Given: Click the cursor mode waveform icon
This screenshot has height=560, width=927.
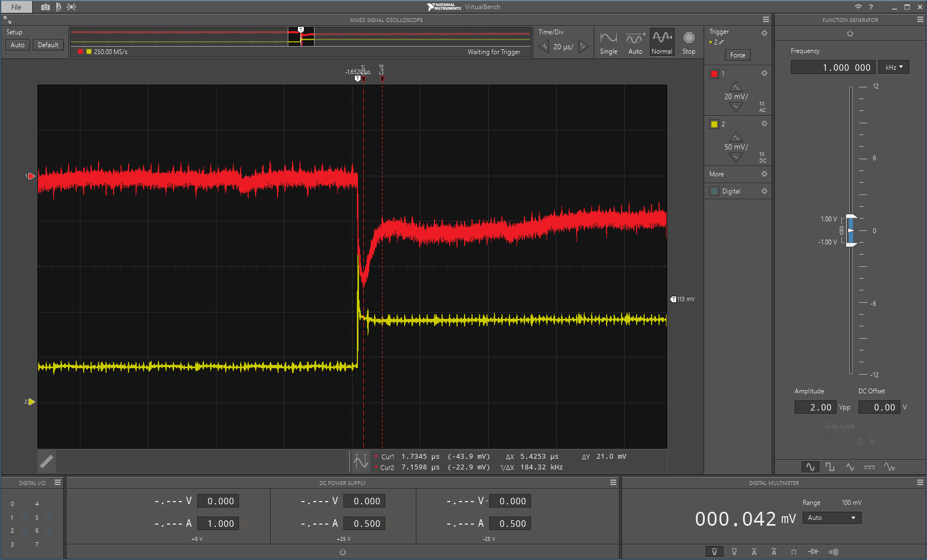Looking at the screenshot, I should pos(361,461).
